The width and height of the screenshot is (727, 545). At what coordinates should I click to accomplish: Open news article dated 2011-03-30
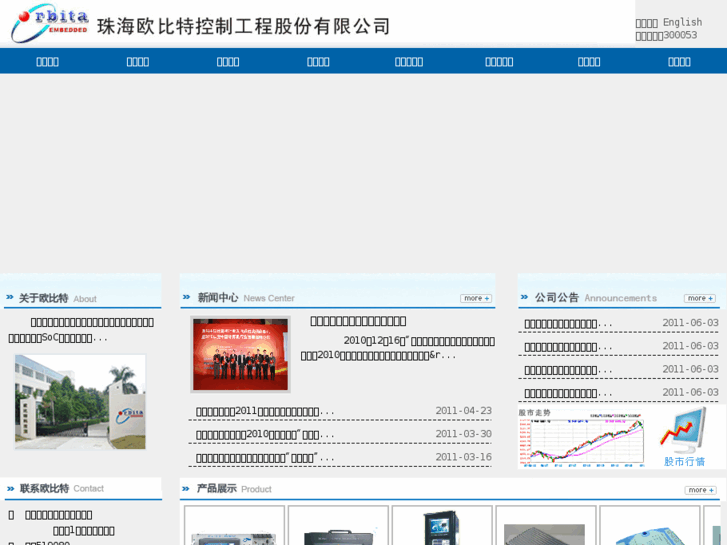click(265, 434)
